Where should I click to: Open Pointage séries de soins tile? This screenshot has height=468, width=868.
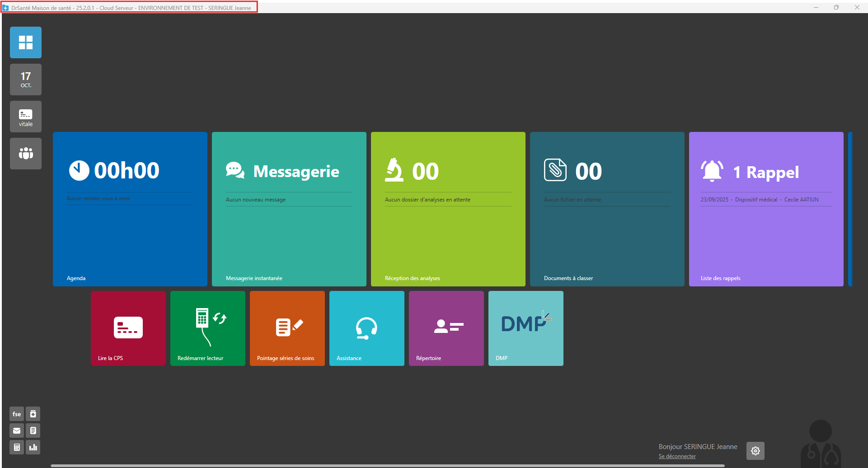(287, 328)
